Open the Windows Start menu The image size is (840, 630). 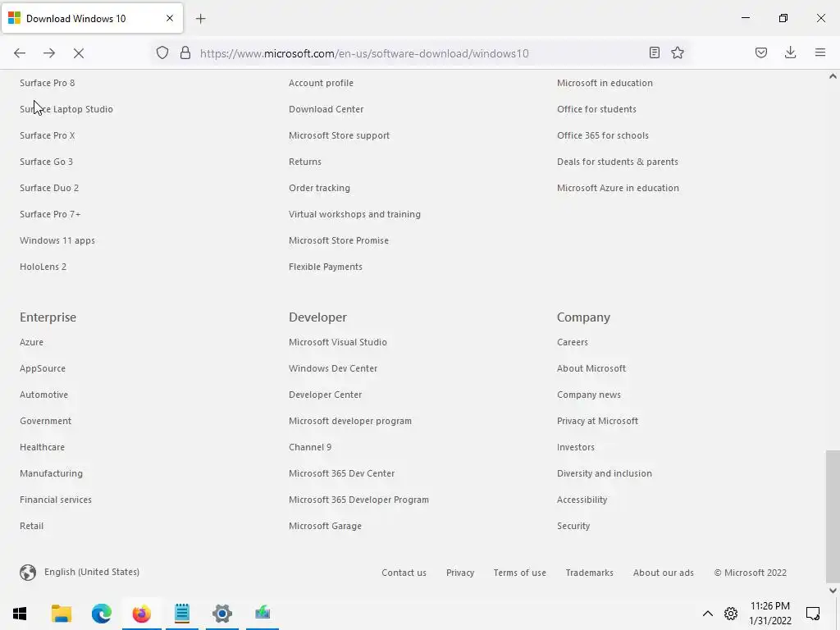pyautogui.click(x=20, y=614)
